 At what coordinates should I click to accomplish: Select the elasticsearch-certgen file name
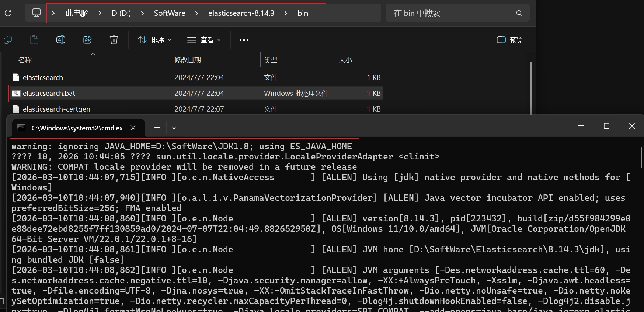tap(56, 109)
